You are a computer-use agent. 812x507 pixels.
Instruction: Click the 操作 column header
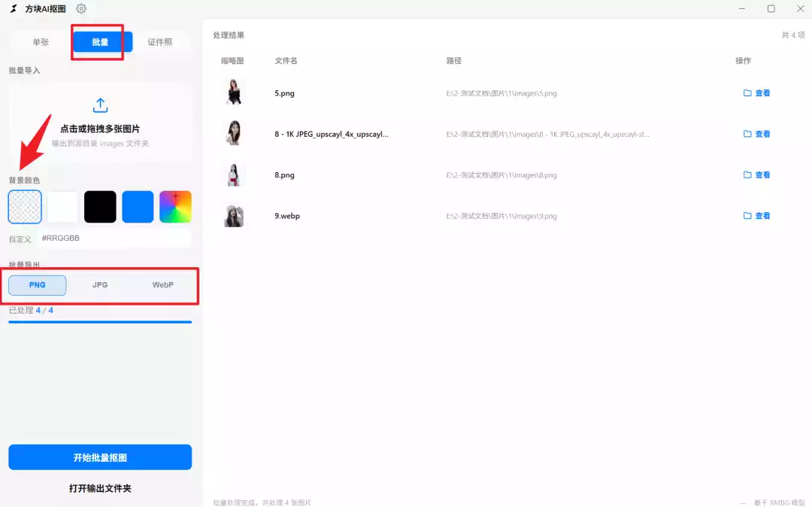[x=743, y=61]
